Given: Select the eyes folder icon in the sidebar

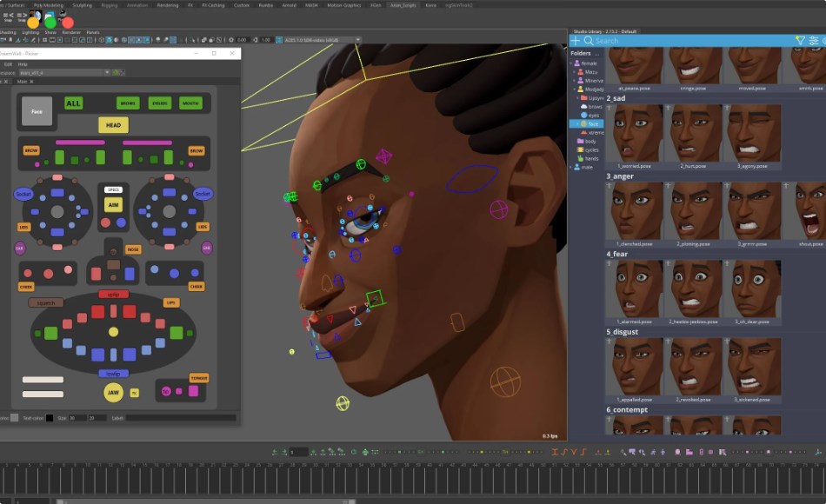Looking at the screenshot, I should [x=583, y=115].
